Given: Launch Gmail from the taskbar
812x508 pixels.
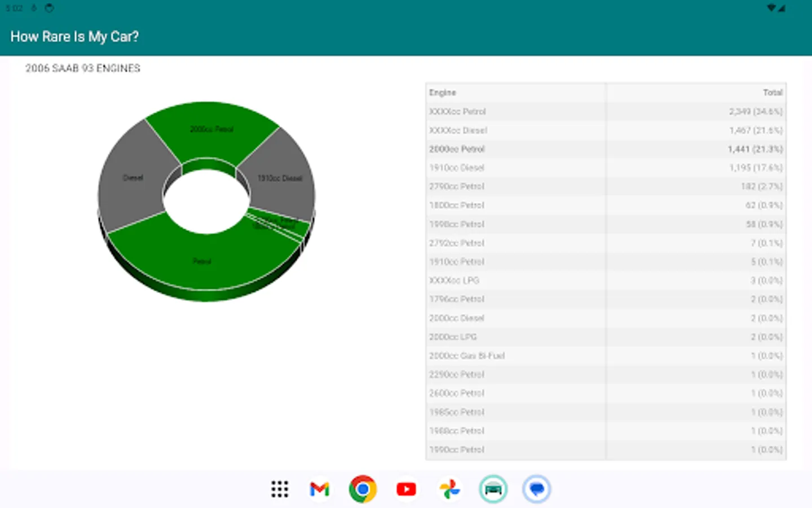Looking at the screenshot, I should click(320, 489).
